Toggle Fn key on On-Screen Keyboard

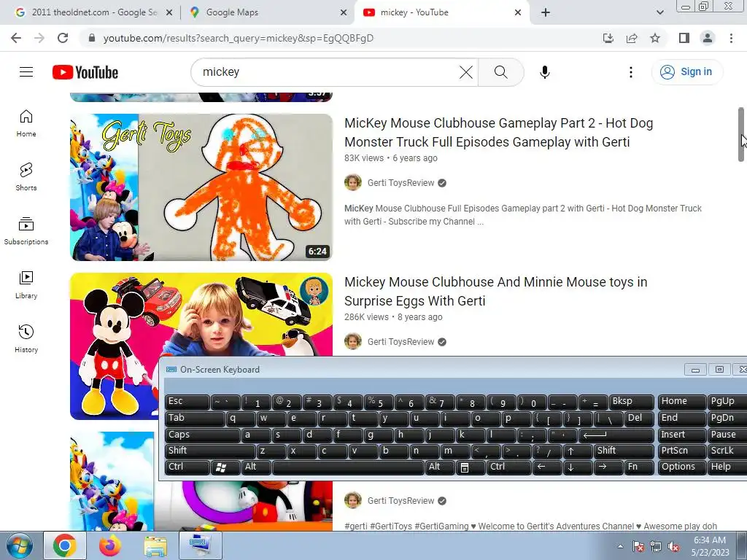[639, 467]
